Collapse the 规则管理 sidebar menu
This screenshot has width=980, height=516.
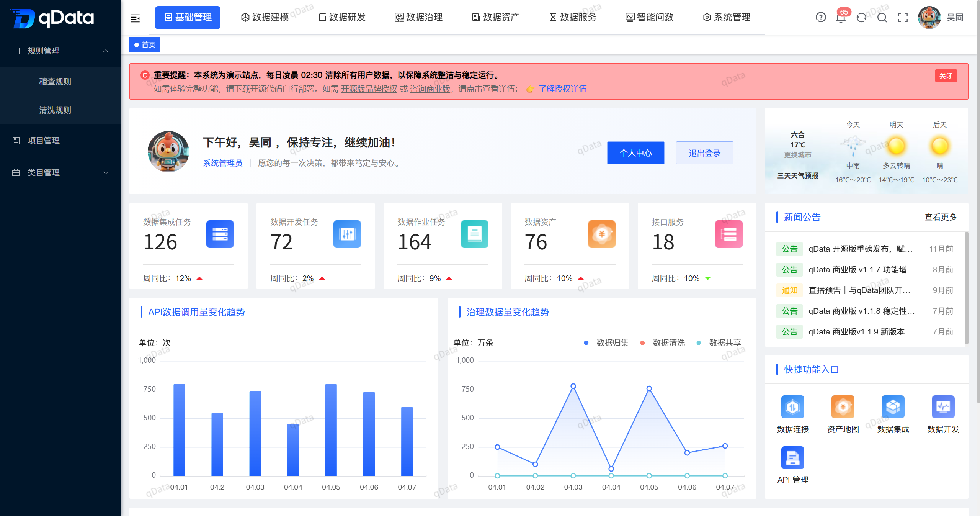(60, 51)
